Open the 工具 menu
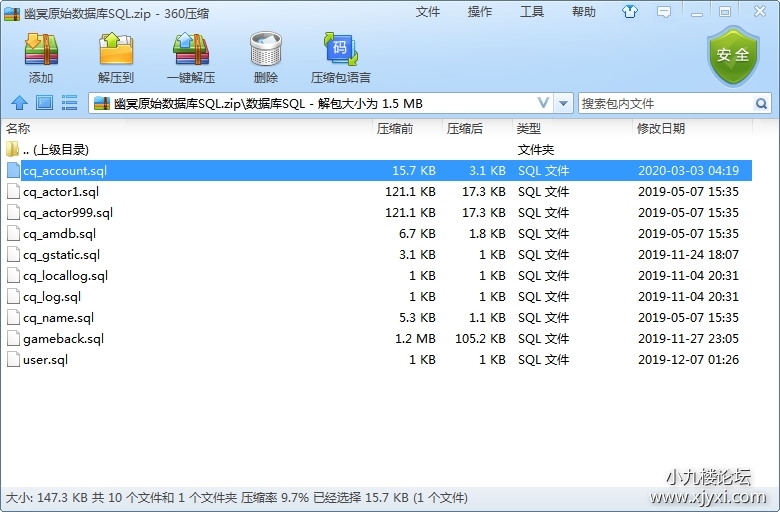Viewport: 780px width, 512px height. point(532,12)
